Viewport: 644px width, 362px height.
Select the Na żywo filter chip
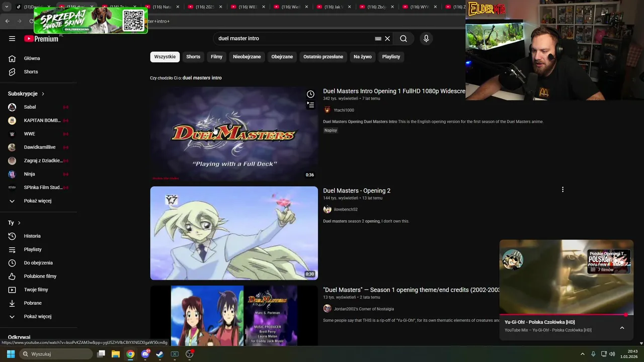362,57
